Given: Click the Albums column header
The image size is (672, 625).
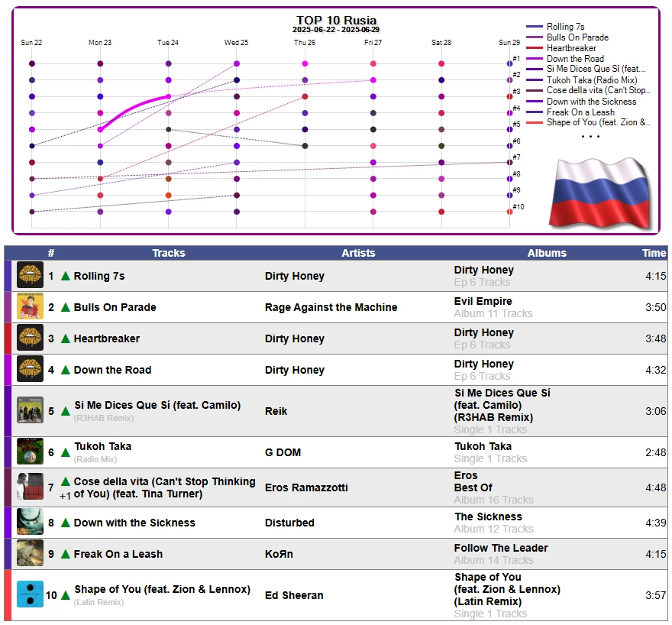Looking at the screenshot, I should tap(547, 253).
